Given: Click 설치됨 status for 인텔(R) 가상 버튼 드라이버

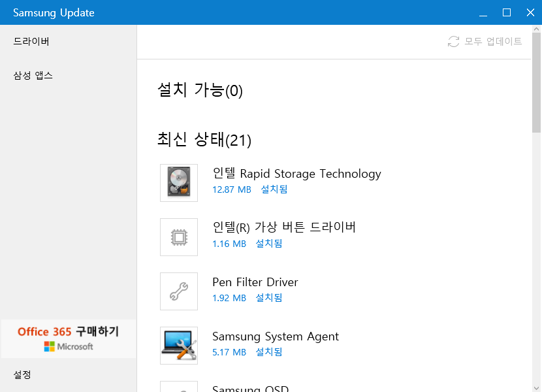Looking at the screenshot, I should click(x=268, y=244).
